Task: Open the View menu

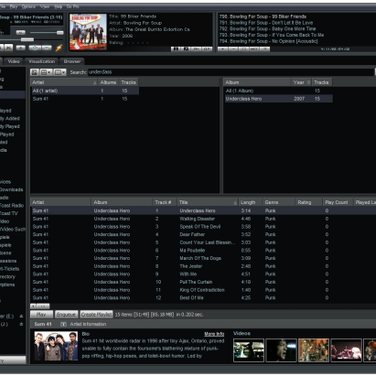Action: point(45,6)
